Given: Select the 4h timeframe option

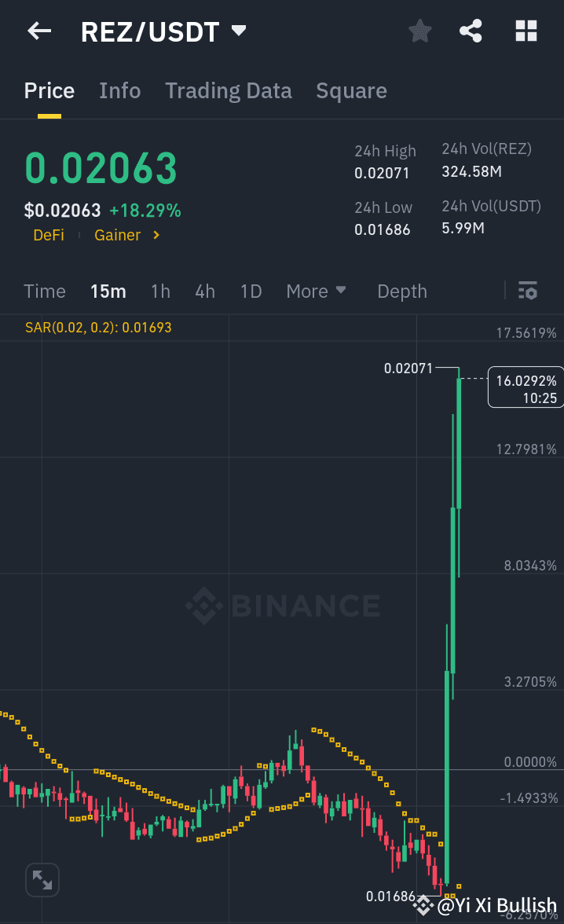Looking at the screenshot, I should [x=205, y=291].
